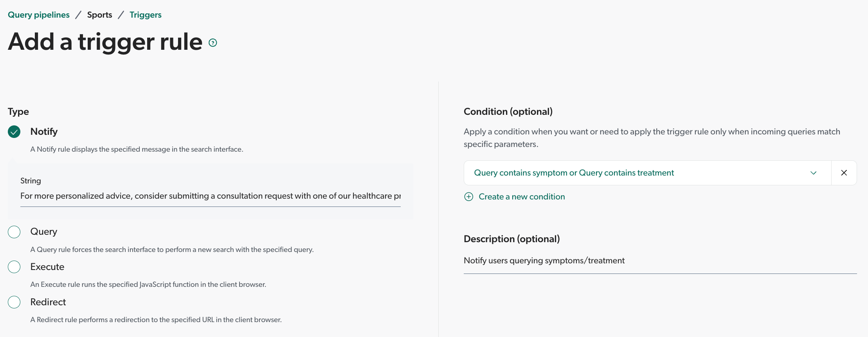Click the help icon beside Add a trigger rule

213,43
